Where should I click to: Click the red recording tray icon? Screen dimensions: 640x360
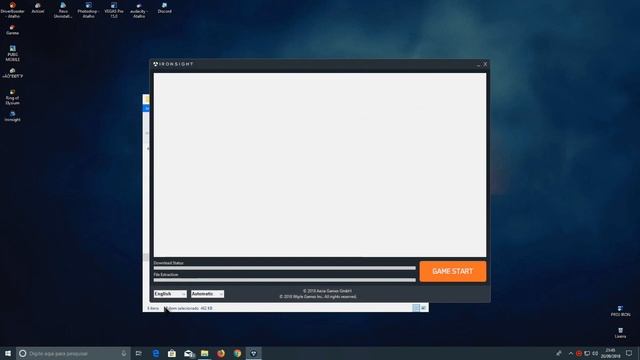coord(579,353)
